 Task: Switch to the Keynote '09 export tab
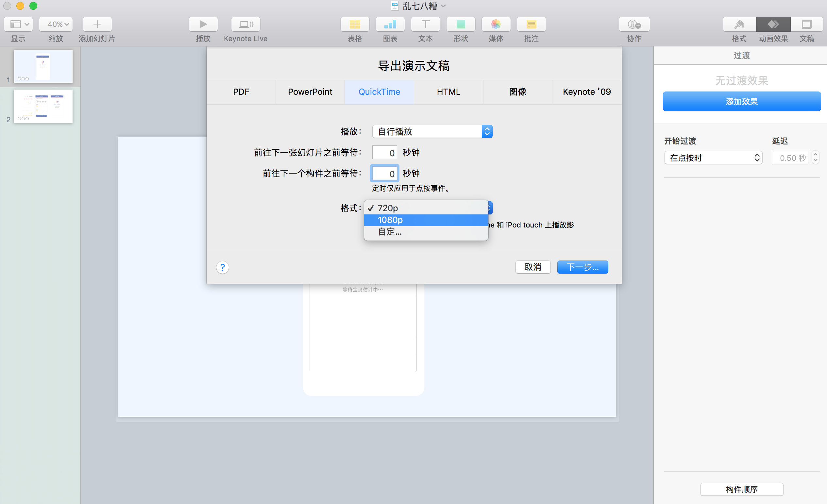pos(587,92)
